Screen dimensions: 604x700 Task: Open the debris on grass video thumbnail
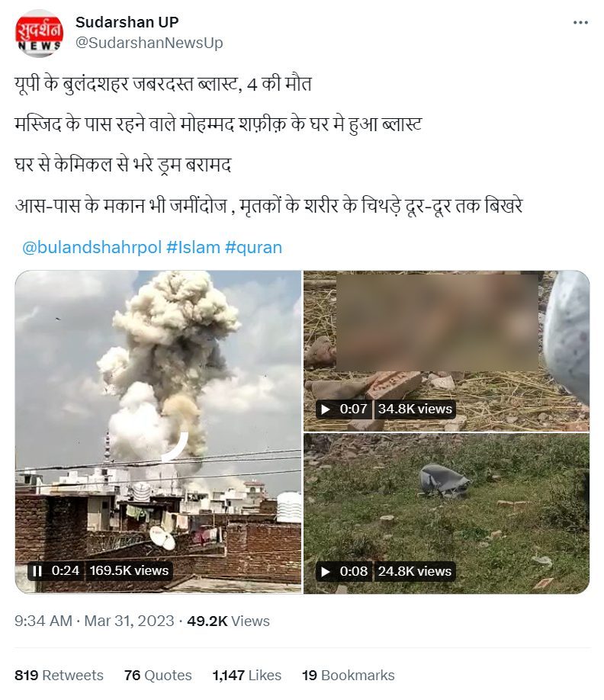pos(446,513)
